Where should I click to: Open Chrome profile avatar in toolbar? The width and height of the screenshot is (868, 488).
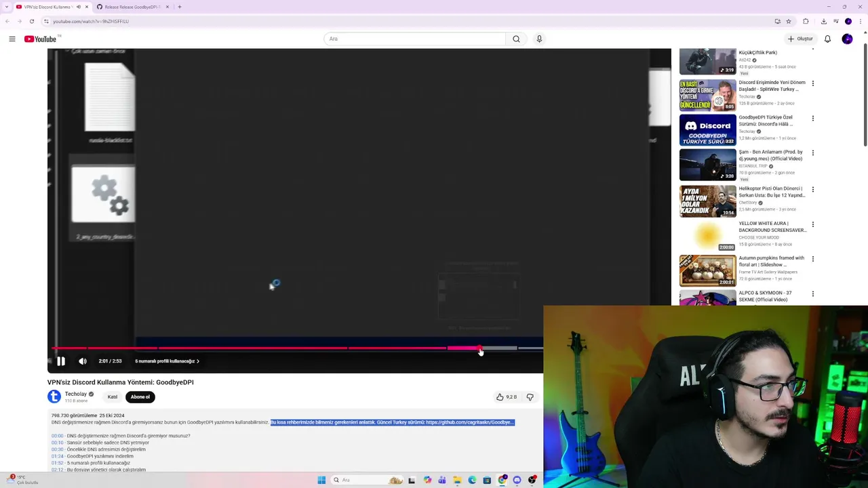coord(848,21)
